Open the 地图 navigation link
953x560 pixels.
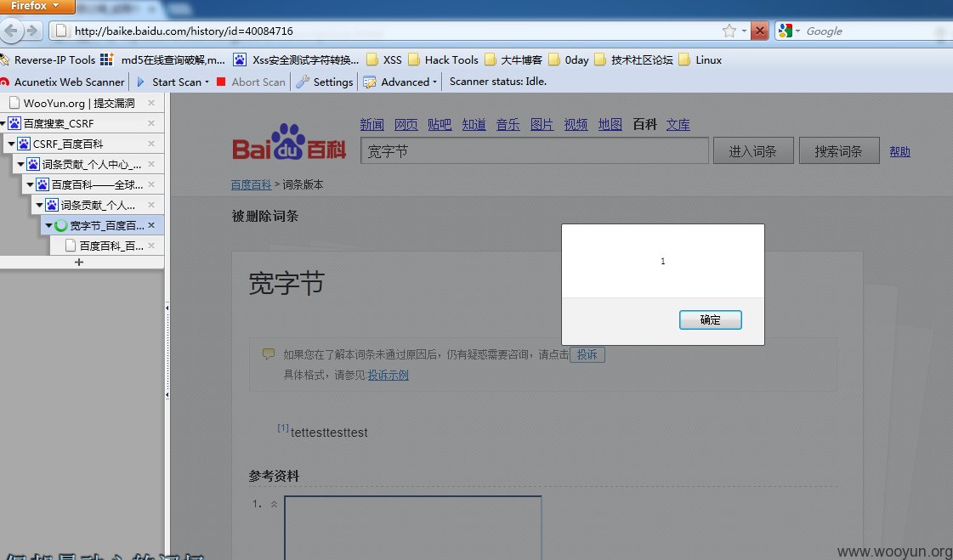610,125
